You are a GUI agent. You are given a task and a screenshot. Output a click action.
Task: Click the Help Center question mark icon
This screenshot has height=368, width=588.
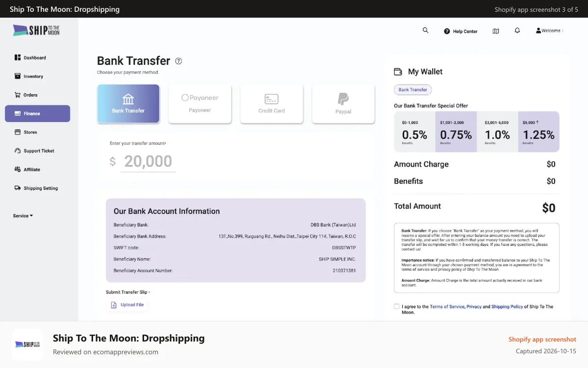[447, 31]
